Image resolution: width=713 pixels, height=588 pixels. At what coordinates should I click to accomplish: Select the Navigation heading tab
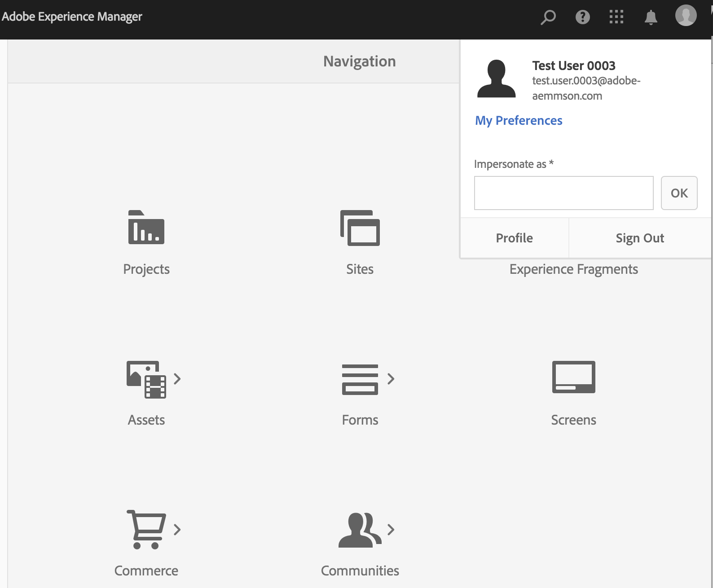click(360, 61)
